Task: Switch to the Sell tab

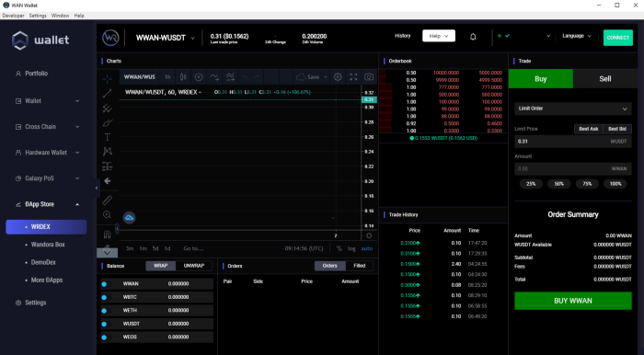Action: 605,79
